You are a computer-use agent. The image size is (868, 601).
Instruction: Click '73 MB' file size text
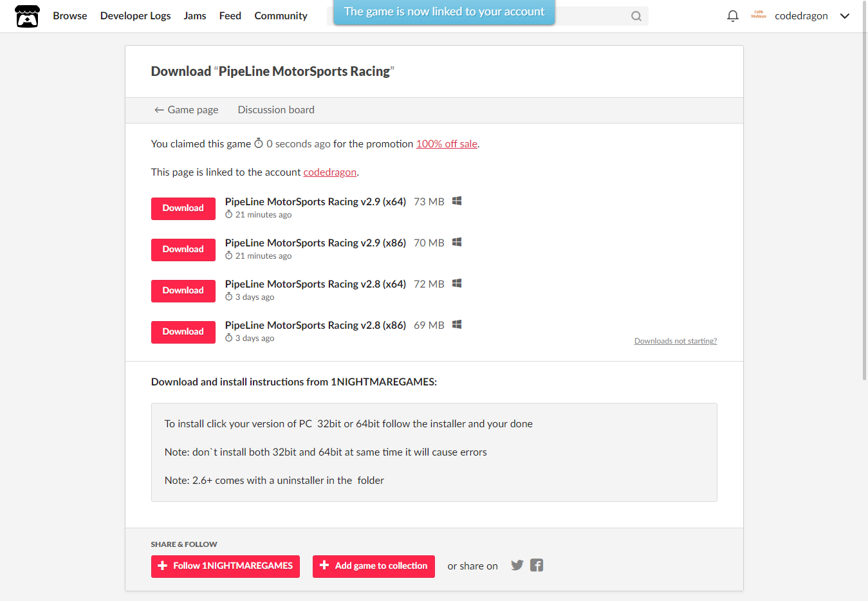(429, 201)
